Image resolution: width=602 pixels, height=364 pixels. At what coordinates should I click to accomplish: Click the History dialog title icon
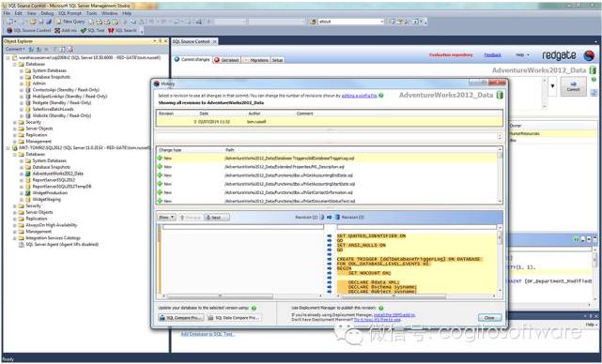[x=157, y=83]
